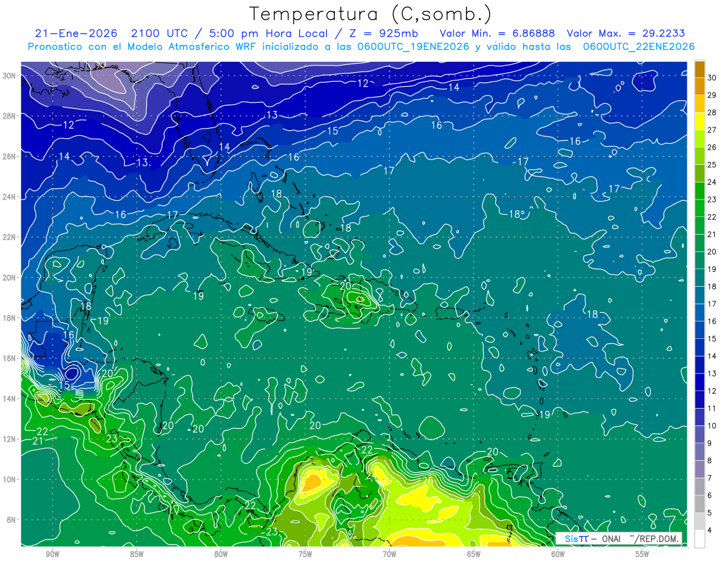Click the colorbar value label 5

[710, 513]
